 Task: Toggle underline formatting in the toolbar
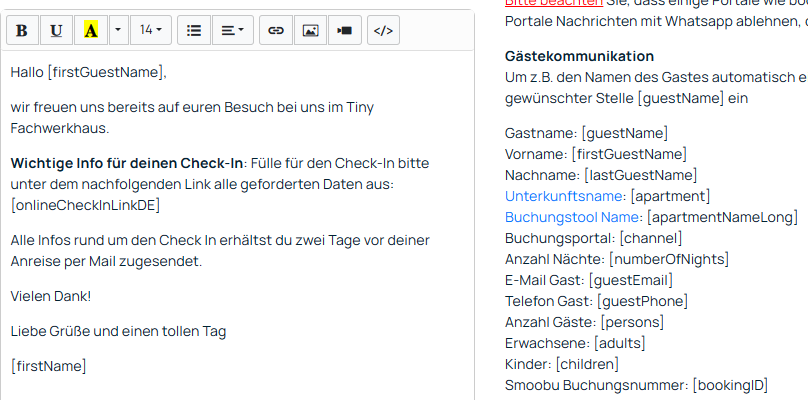click(56, 30)
